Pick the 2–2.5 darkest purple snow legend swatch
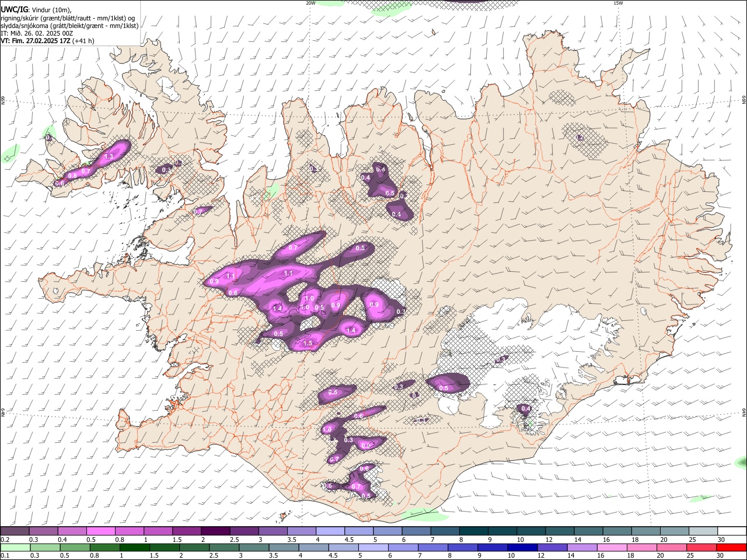 click(x=215, y=531)
